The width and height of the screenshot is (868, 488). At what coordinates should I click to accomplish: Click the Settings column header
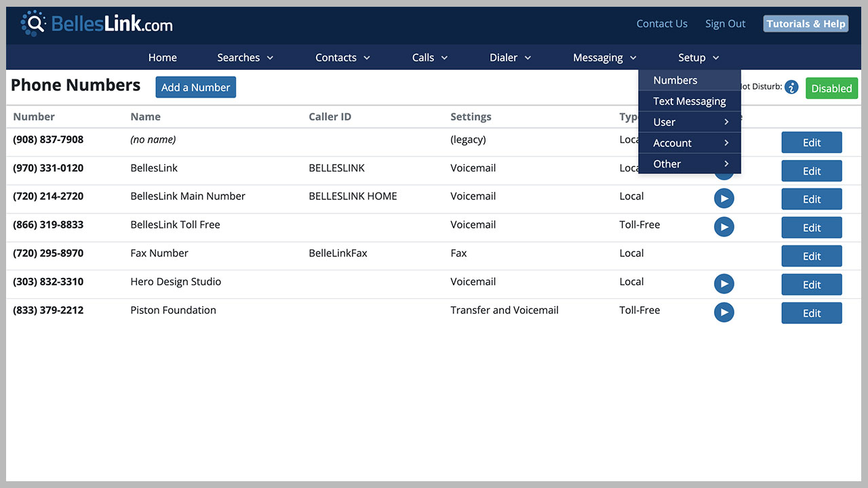(471, 117)
